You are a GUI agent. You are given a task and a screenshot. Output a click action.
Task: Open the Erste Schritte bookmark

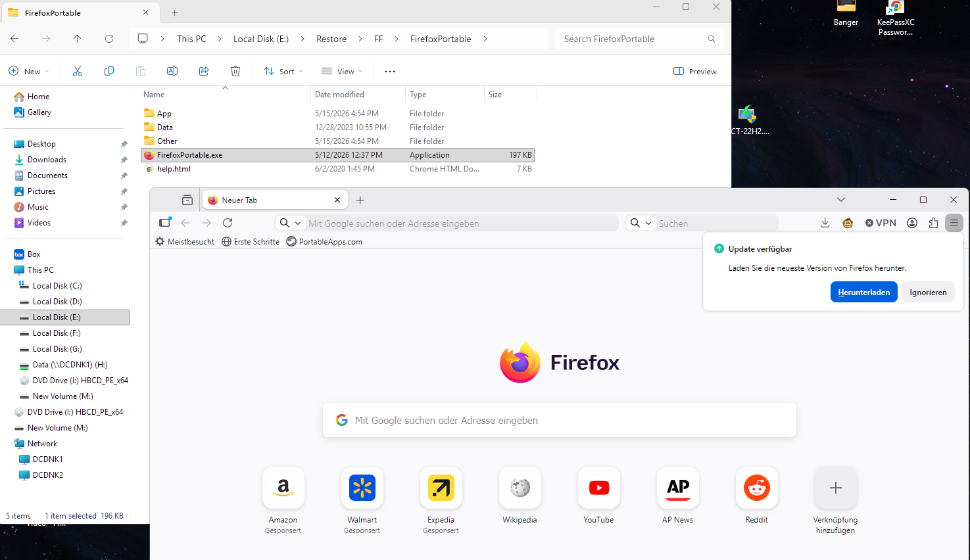[251, 241]
